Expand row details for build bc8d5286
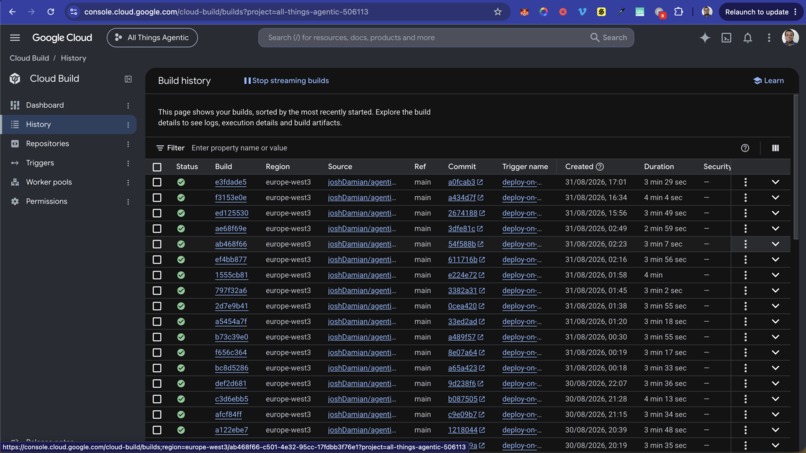 pos(775,368)
